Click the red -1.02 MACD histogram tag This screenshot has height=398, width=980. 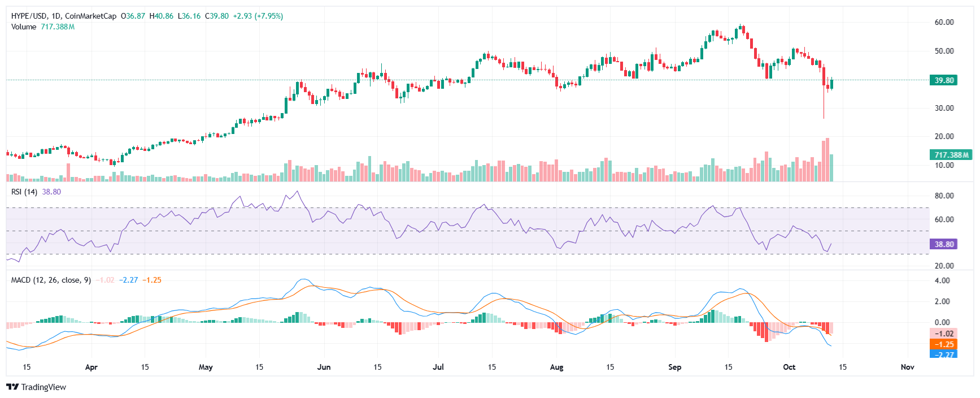coord(943,334)
